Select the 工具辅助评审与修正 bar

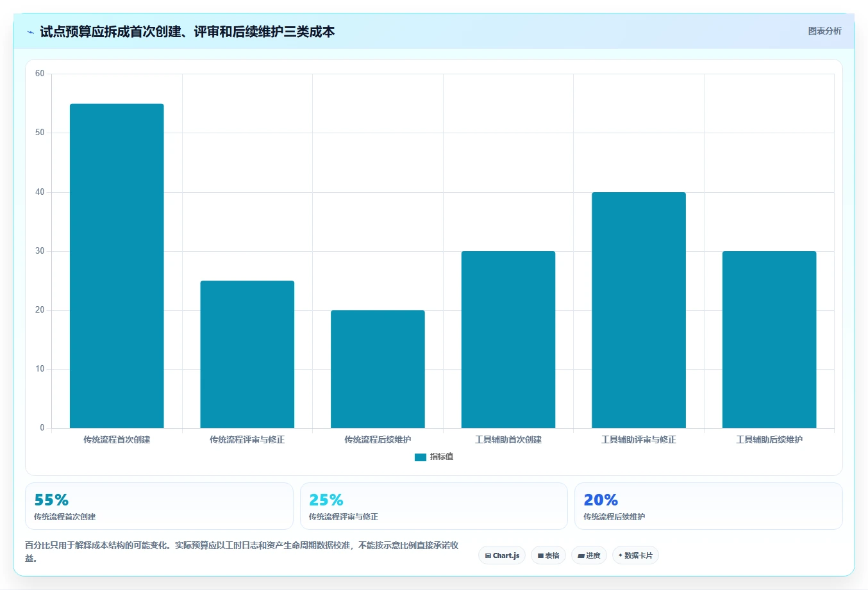(638, 310)
